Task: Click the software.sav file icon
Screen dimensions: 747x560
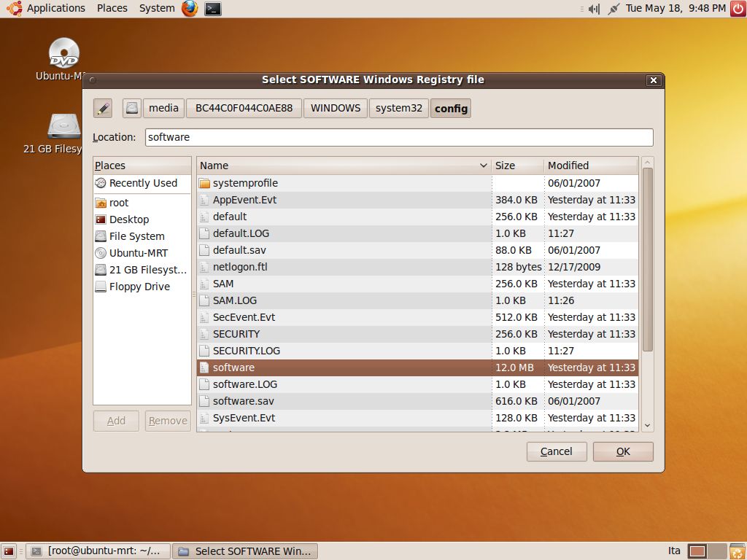Action: click(x=204, y=402)
